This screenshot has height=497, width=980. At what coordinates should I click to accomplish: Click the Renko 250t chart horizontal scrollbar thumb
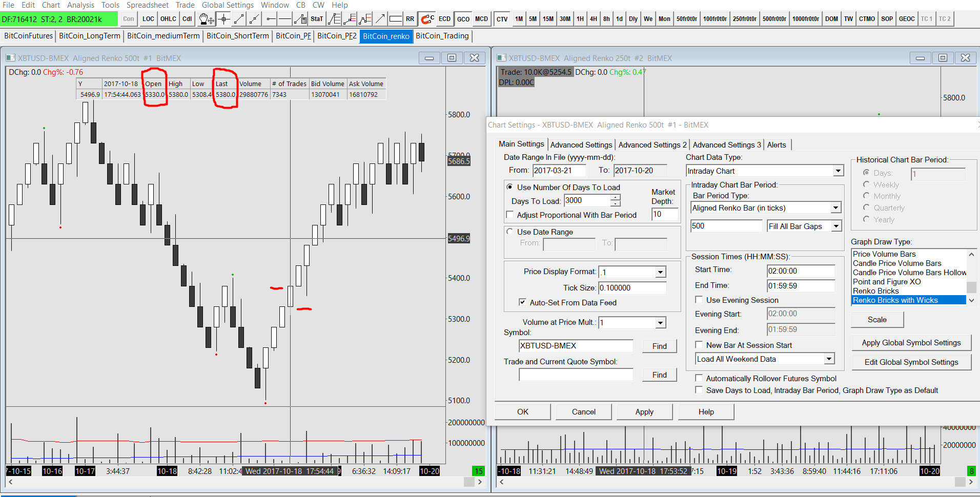coord(960,482)
